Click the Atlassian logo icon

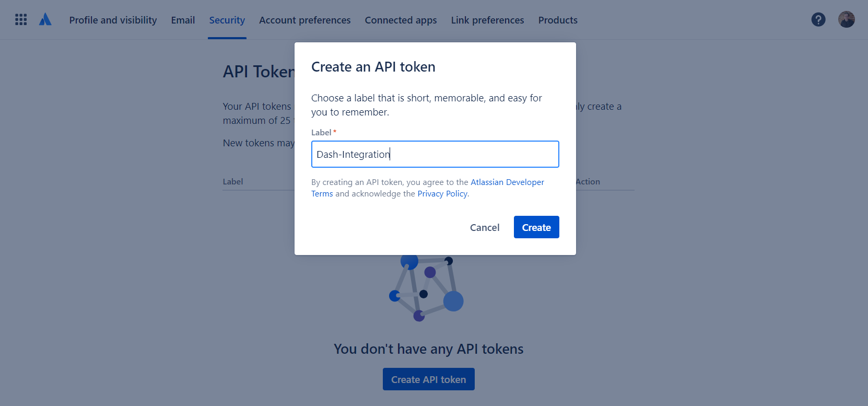pyautogui.click(x=45, y=20)
